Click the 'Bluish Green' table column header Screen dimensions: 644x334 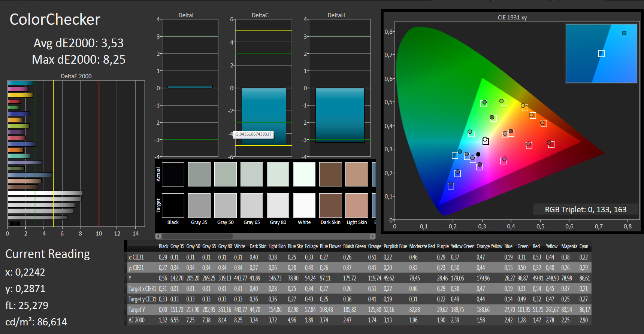coord(354,246)
